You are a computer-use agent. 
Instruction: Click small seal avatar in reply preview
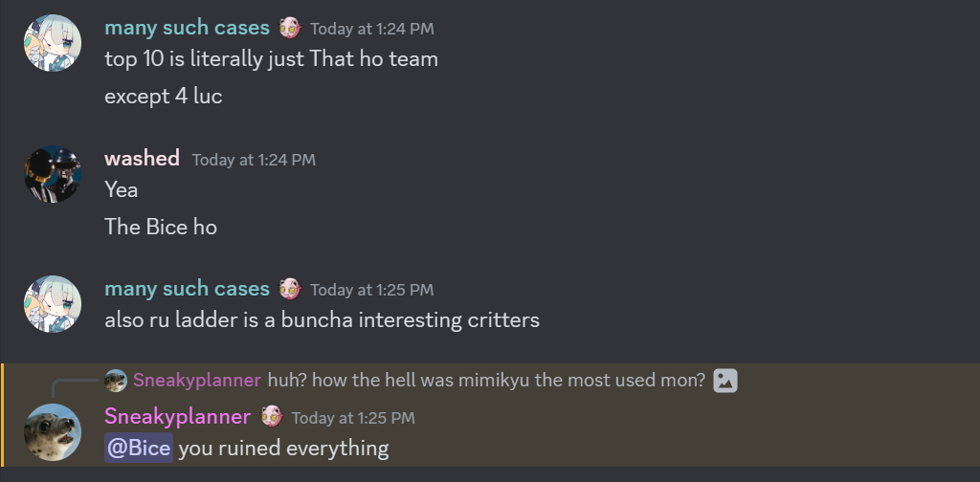pos(116,381)
